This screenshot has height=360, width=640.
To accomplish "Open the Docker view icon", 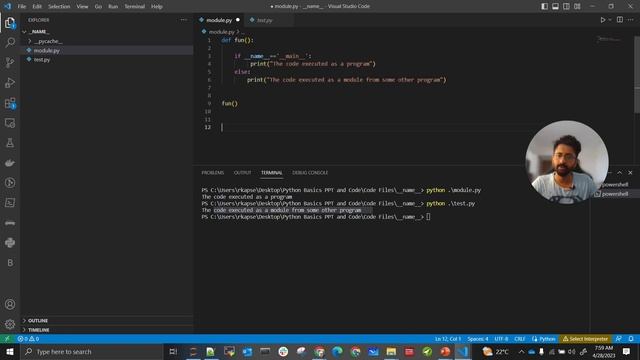I will pos(10,163).
